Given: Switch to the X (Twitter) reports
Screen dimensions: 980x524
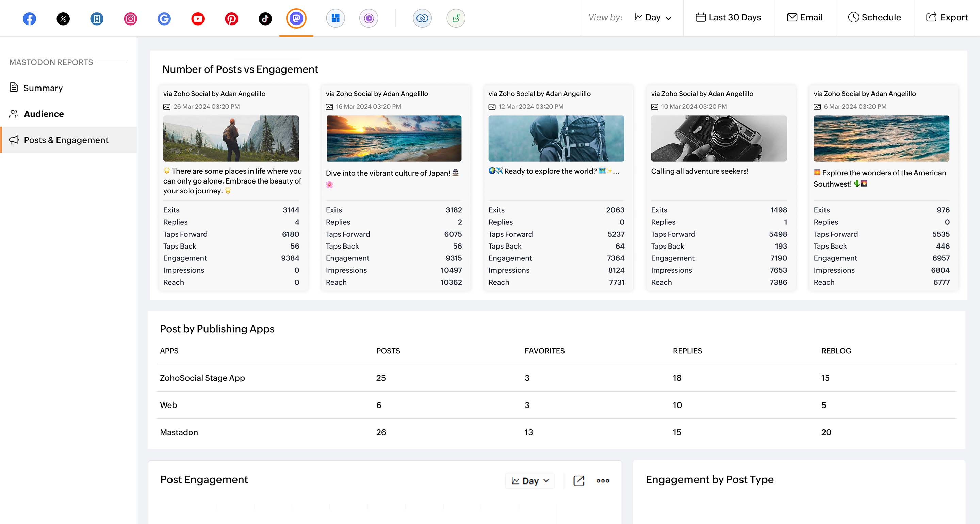Looking at the screenshot, I should (63, 18).
